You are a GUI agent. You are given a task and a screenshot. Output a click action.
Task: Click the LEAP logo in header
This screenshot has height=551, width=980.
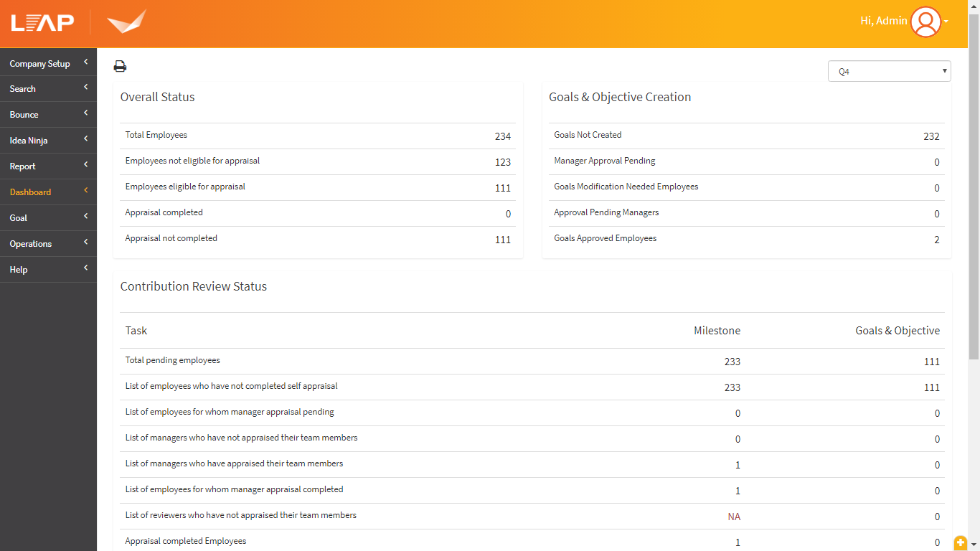[42, 23]
